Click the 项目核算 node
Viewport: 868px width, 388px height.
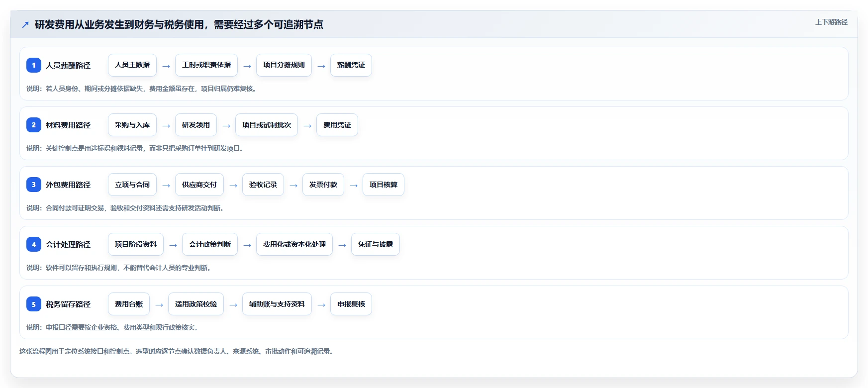(x=384, y=185)
